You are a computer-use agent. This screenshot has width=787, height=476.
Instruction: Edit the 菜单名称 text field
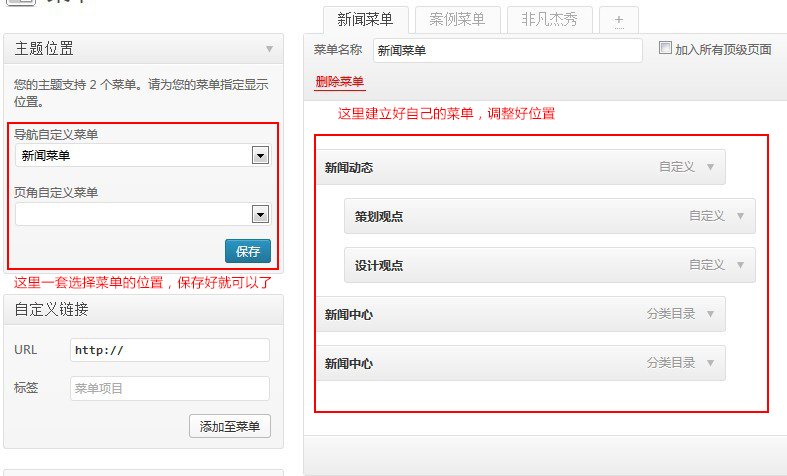point(507,50)
